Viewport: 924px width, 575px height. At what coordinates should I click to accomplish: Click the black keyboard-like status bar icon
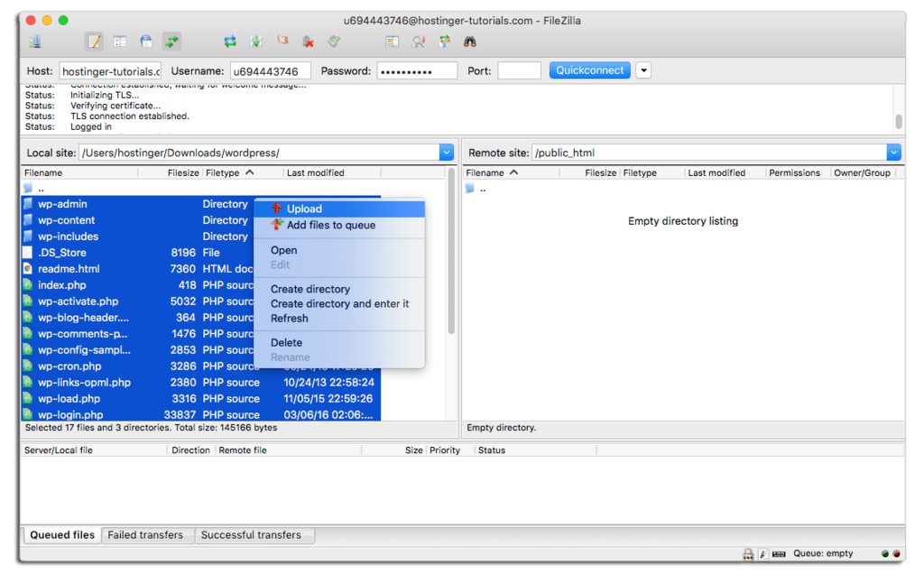click(779, 553)
